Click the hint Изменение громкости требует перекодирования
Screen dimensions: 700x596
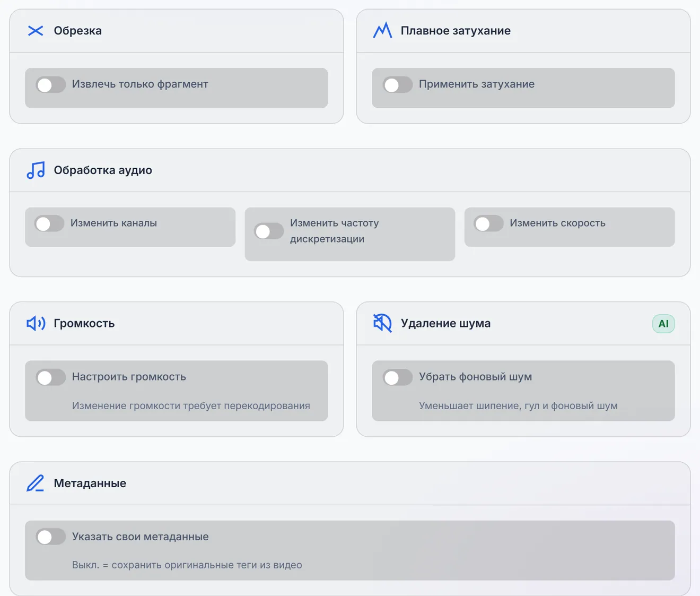tap(191, 405)
